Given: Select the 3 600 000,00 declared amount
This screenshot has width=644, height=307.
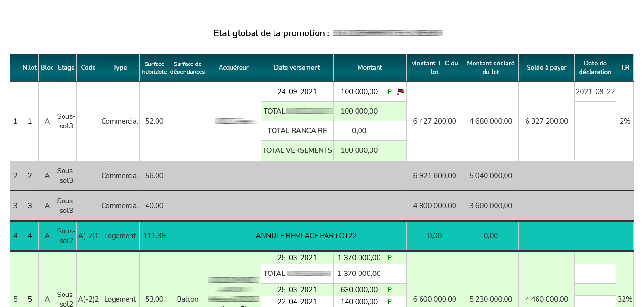Looking at the screenshot, I should click(491, 206).
